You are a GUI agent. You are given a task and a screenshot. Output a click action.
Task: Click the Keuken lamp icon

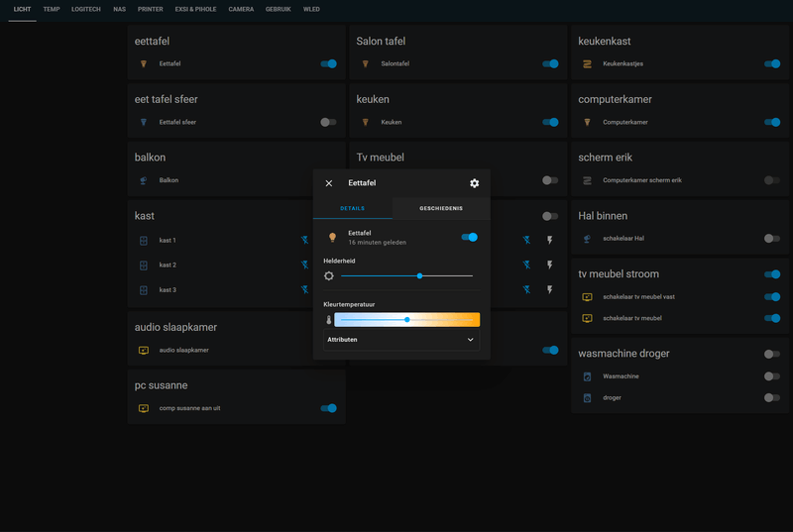[x=365, y=122]
